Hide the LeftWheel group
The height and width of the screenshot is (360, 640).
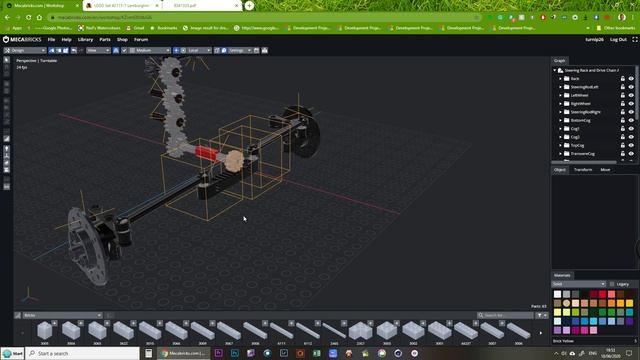point(631,95)
